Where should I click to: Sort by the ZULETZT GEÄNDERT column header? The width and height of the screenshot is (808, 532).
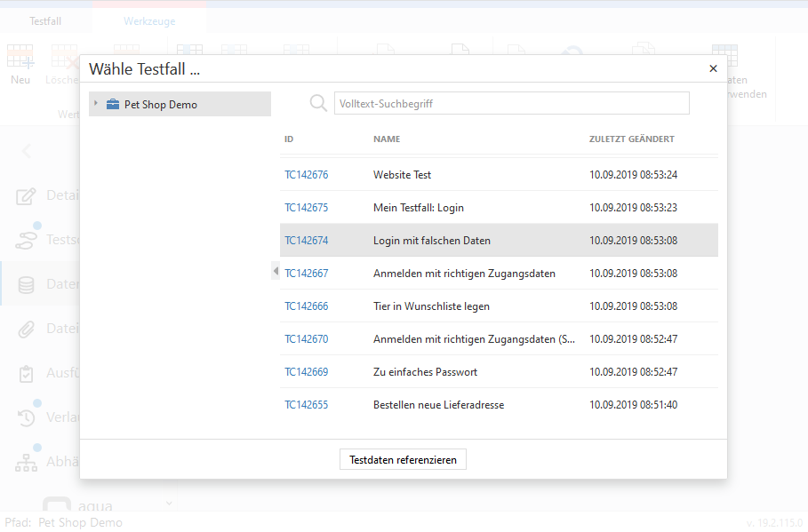(x=631, y=139)
